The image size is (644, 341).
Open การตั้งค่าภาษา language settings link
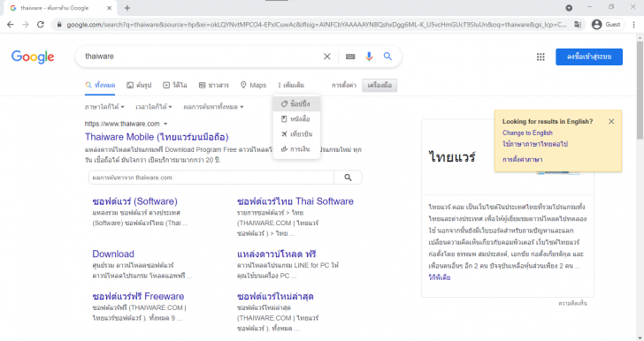(522, 160)
